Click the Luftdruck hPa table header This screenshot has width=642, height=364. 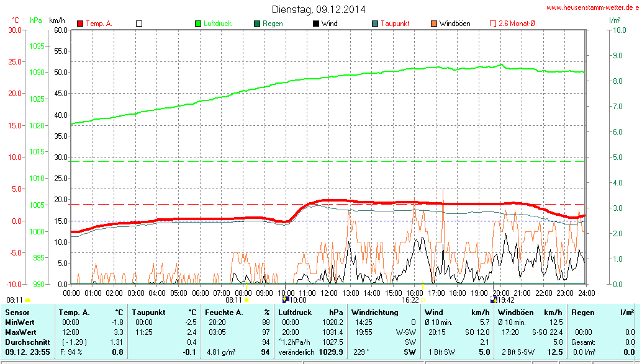(311, 313)
